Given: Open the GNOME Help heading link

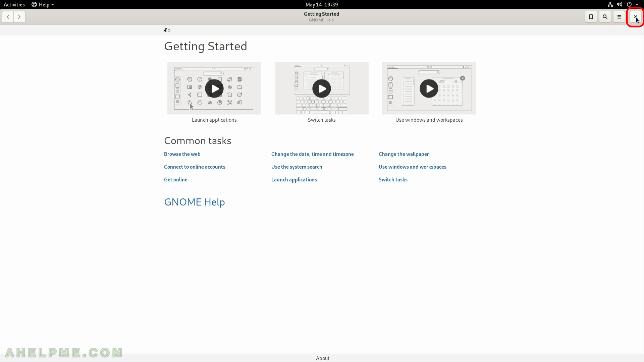Looking at the screenshot, I should pos(195,202).
